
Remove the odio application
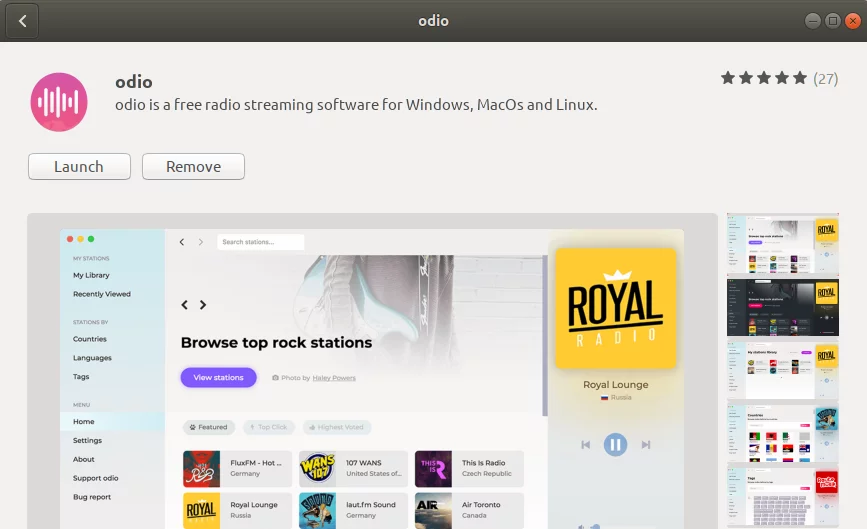193,166
